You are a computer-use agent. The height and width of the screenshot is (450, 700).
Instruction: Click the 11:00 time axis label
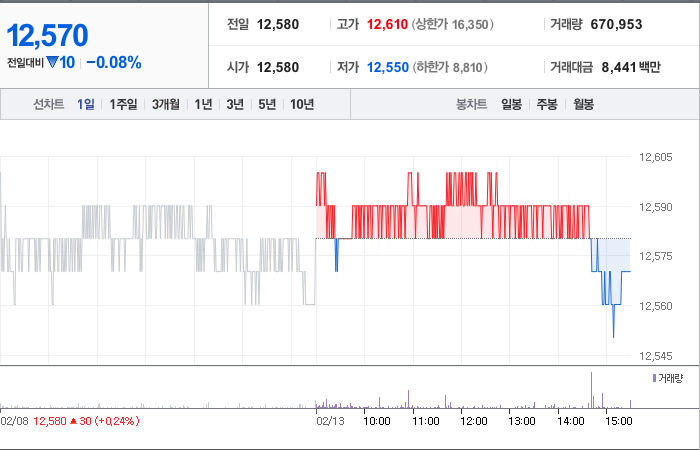pos(425,421)
